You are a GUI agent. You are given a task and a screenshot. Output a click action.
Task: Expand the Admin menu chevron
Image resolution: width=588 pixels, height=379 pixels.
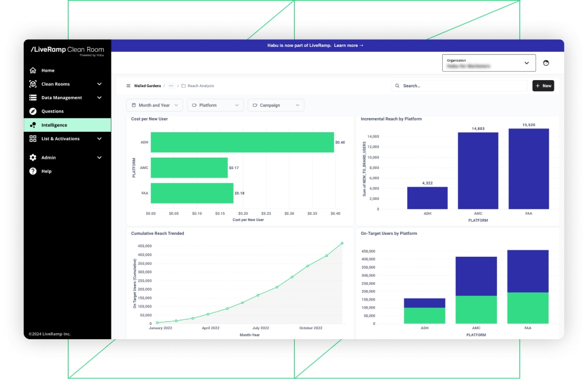99,157
